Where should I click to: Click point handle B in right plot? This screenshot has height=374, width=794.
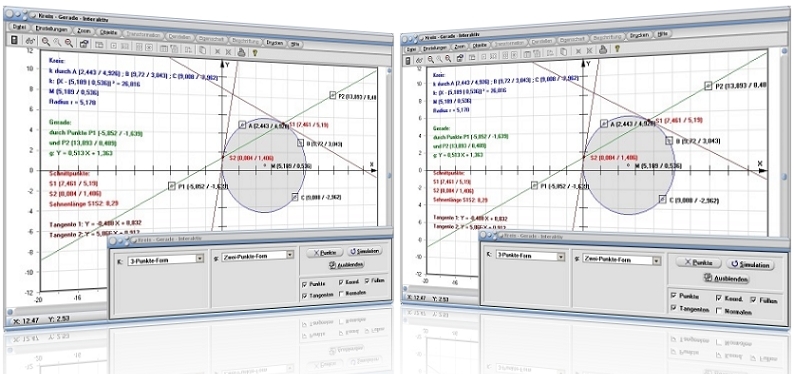(x=668, y=141)
